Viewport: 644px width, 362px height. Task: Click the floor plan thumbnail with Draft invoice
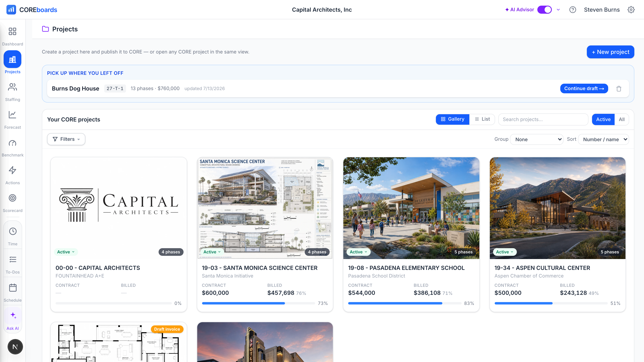pos(119,342)
